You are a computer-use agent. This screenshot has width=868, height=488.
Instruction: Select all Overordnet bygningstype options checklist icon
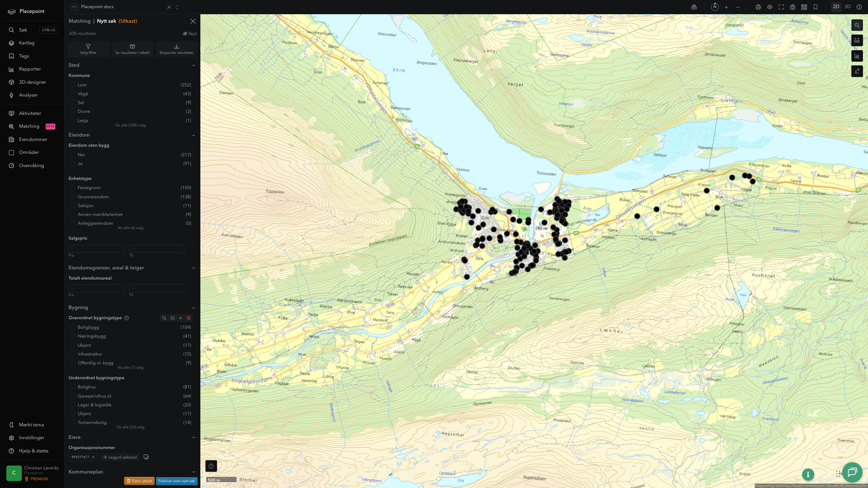click(173, 318)
